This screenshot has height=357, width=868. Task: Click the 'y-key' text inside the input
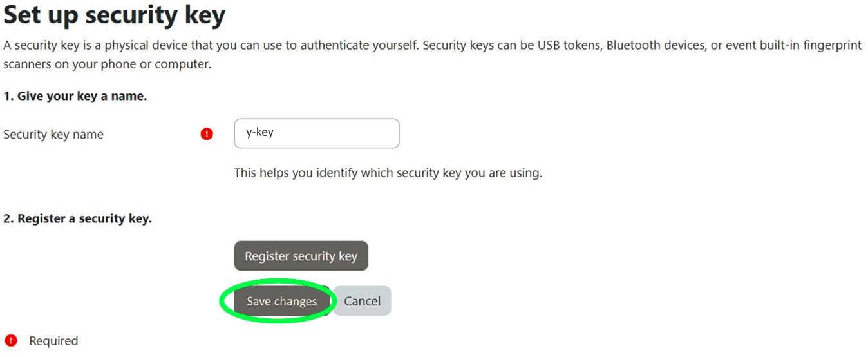[260, 133]
